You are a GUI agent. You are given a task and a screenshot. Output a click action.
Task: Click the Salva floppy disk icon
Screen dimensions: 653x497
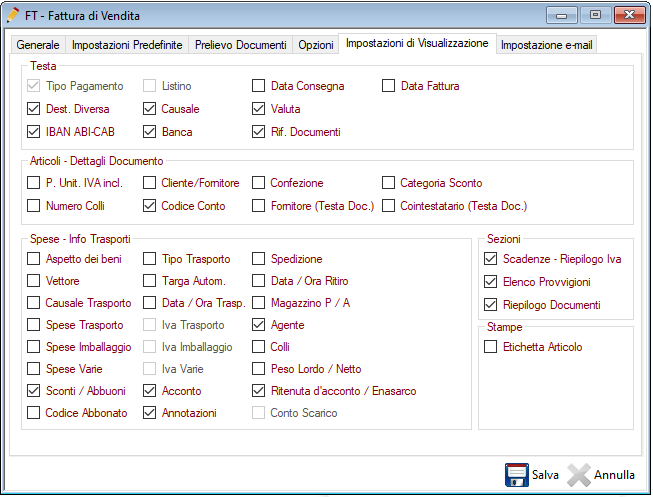[516, 475]
